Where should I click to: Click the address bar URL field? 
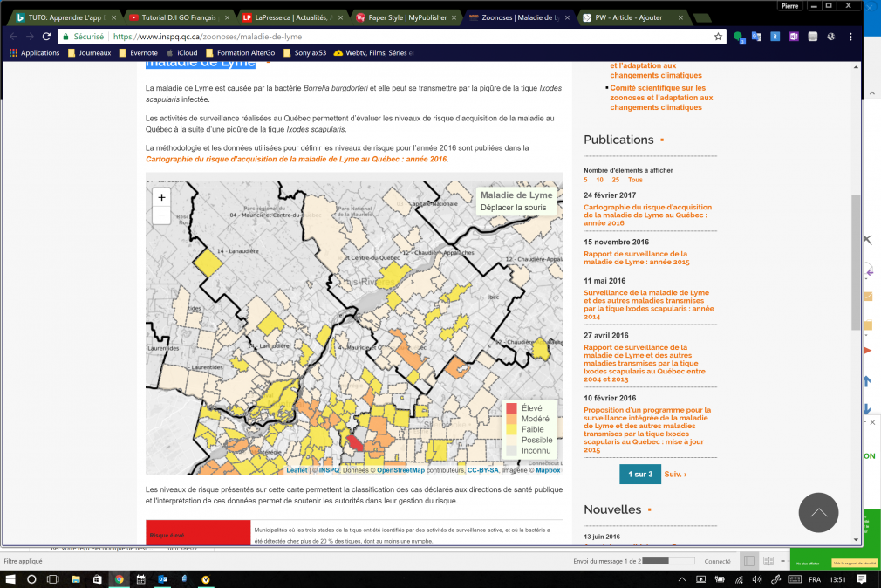pyautogui.click(x=387, y=37)
